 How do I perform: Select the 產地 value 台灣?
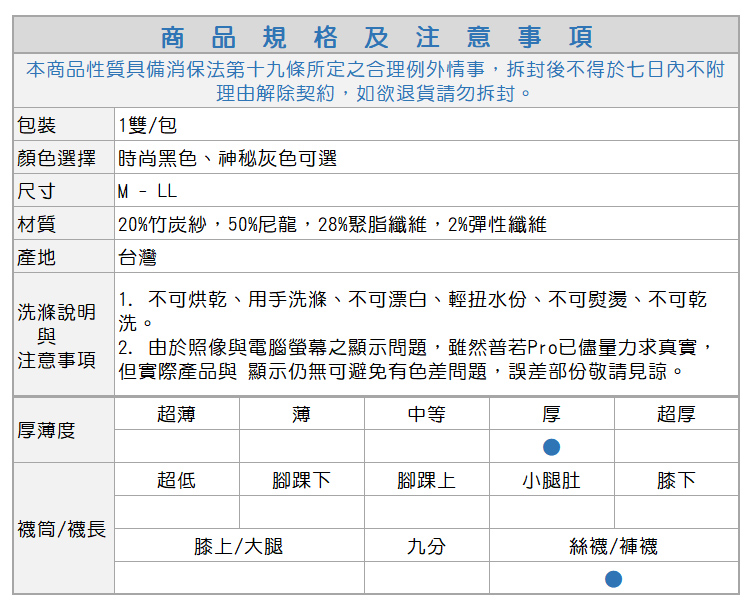[x=137, y=257]
